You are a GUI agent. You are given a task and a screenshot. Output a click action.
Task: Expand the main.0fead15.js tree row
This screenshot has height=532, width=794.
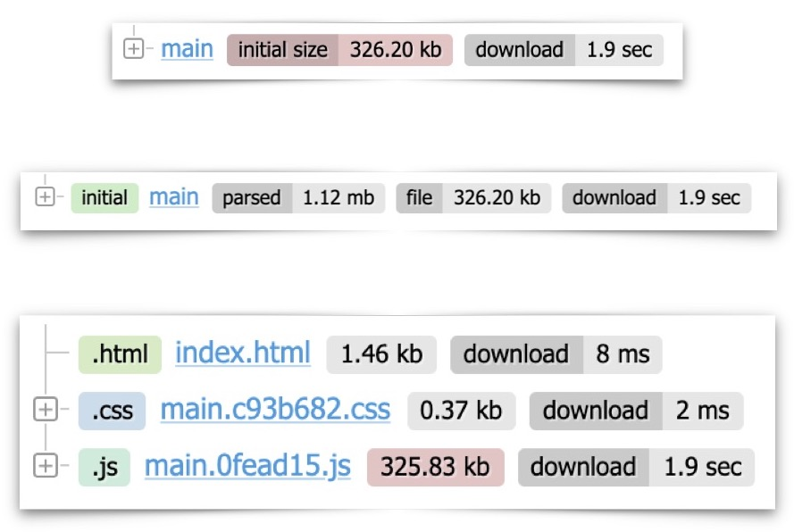pyautogui.click(x=45, y=466)
